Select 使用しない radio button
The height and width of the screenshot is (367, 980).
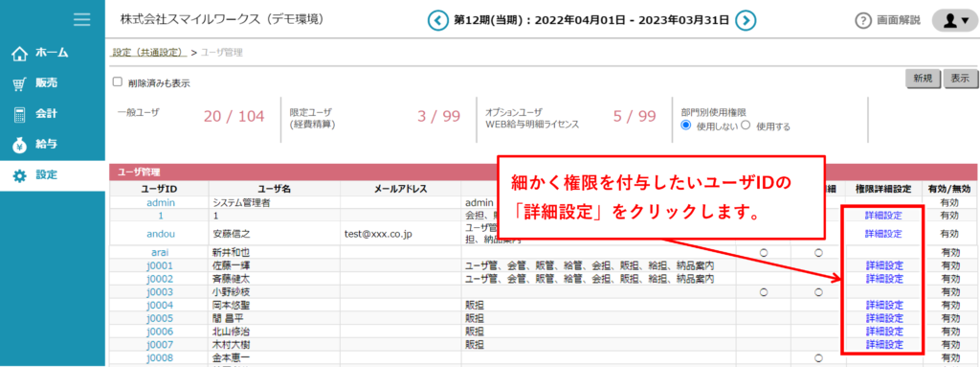[686, 126]
